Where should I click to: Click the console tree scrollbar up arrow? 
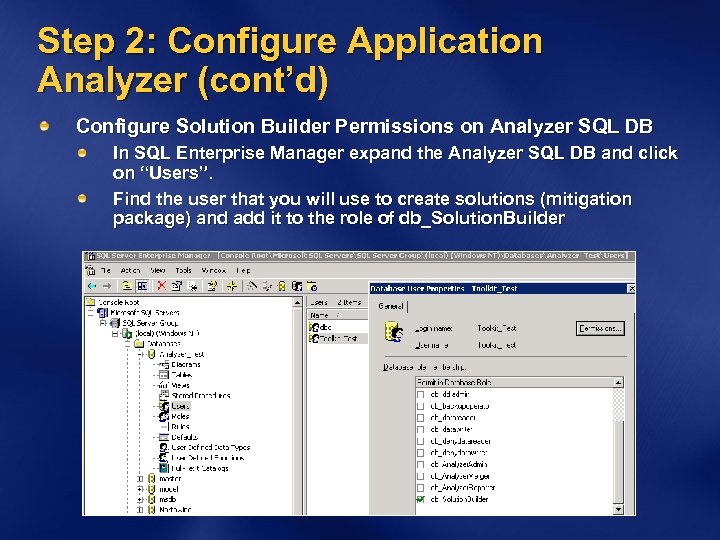pyautogui.click(x=298, y=303)
